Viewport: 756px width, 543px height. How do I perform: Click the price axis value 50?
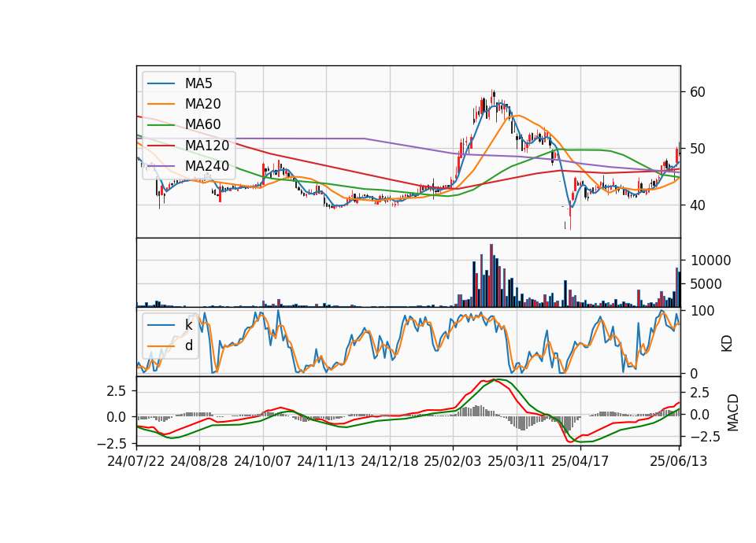coord(698,149)
